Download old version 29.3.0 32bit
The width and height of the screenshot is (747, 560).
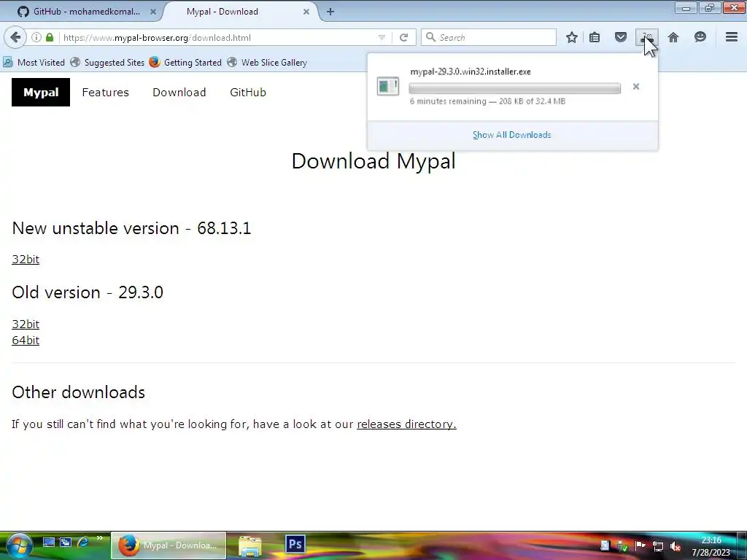tap(26, 324)
